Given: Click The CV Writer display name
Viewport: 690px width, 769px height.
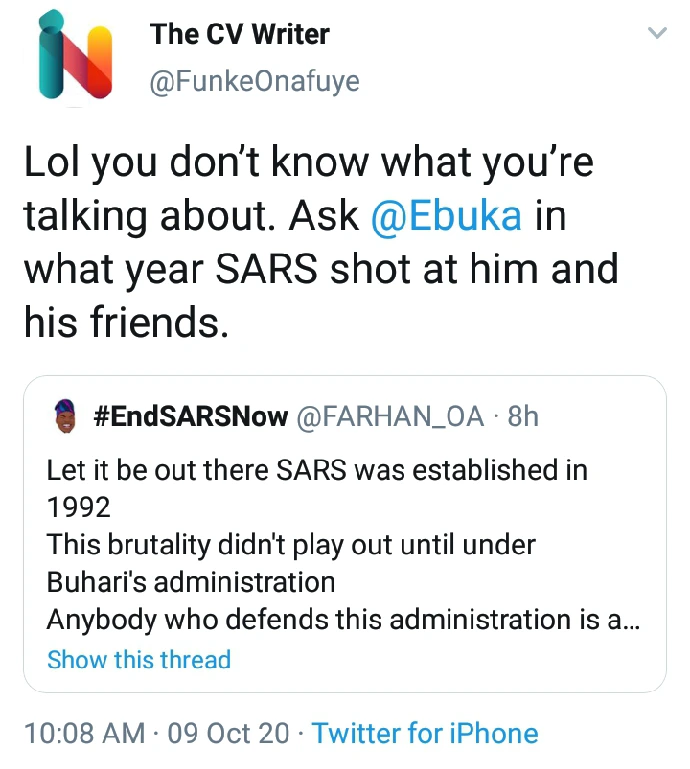Looking at the screenshot, I should [x=239, y=35].
